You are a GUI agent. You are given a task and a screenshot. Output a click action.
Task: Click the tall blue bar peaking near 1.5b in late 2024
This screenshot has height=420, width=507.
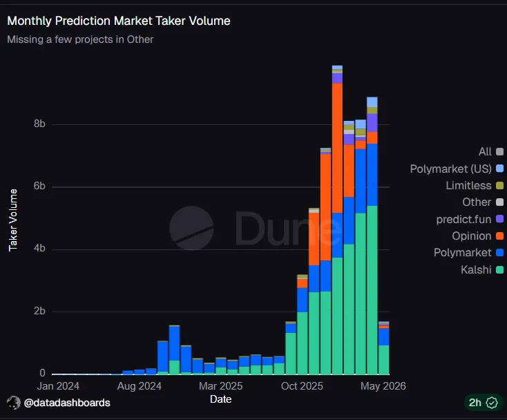point(174,343)
